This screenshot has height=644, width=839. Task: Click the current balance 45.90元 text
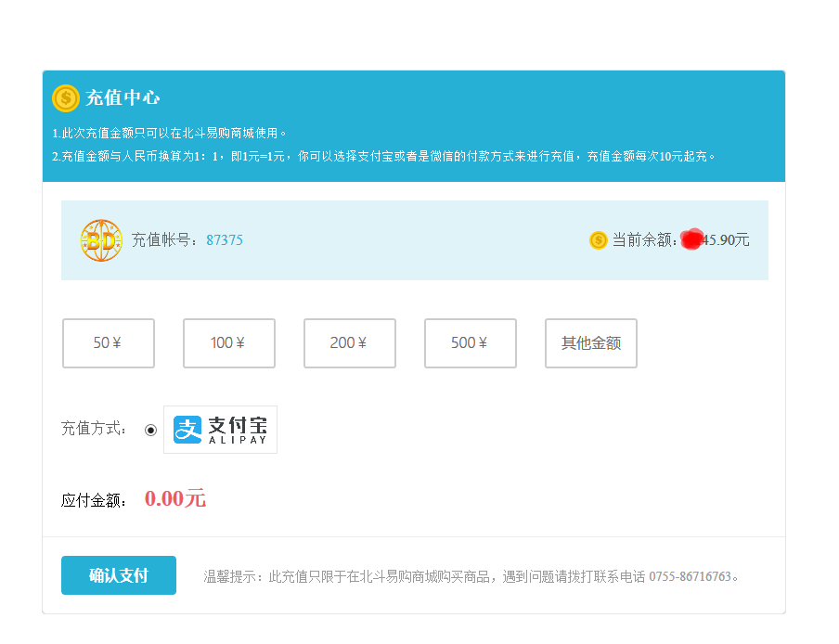728,240
